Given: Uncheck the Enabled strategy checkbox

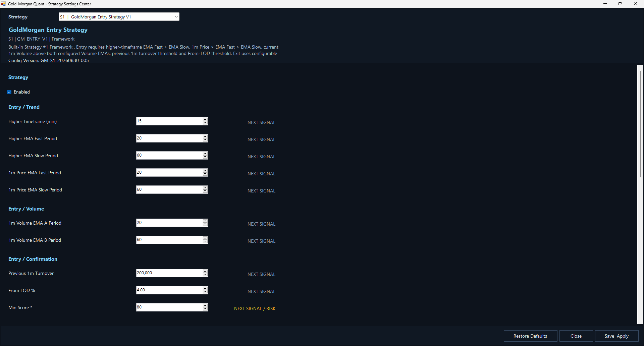Looking at the screenshot, I should pyautogui.click(x=9, y=92).
